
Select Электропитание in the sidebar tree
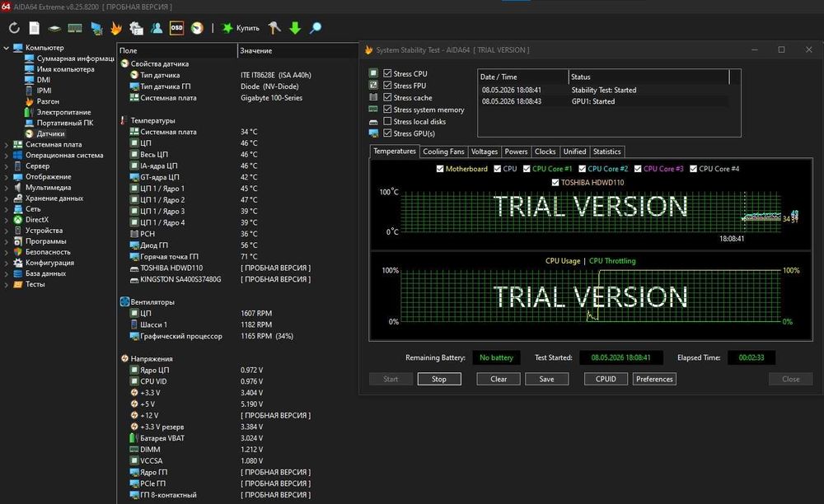tap(63, 112)
